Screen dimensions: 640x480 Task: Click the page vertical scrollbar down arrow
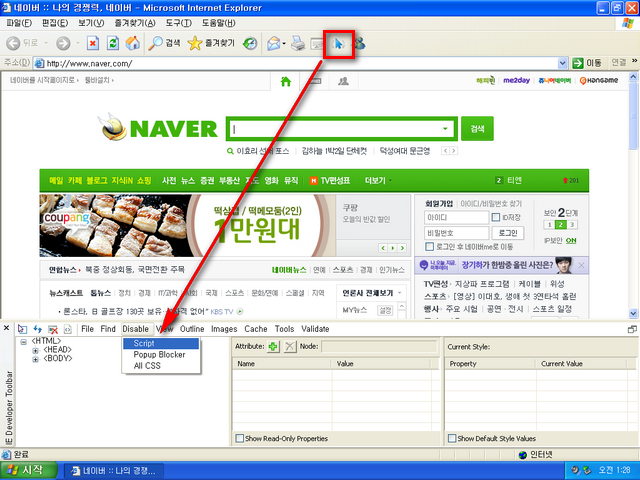[x=633, y=313]
